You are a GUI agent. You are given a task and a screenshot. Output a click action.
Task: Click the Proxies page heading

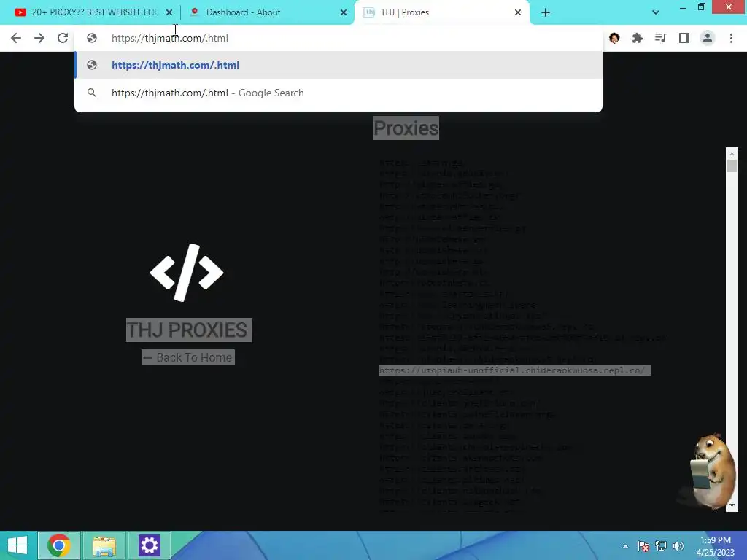click(406, 128)
